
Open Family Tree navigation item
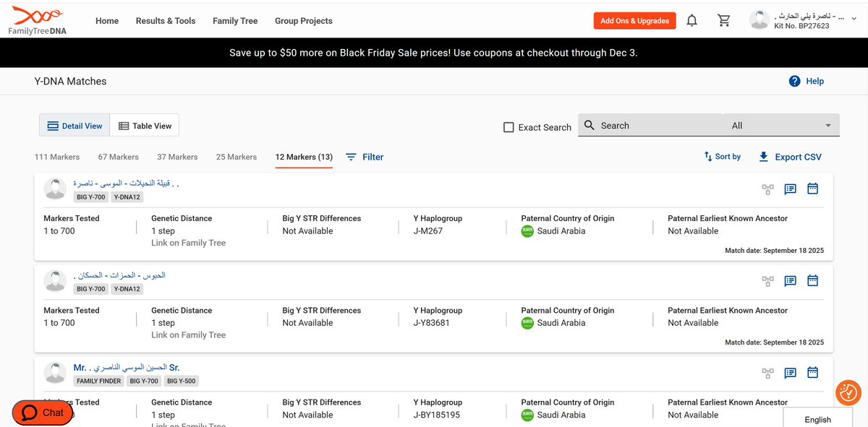pos(235,21)
